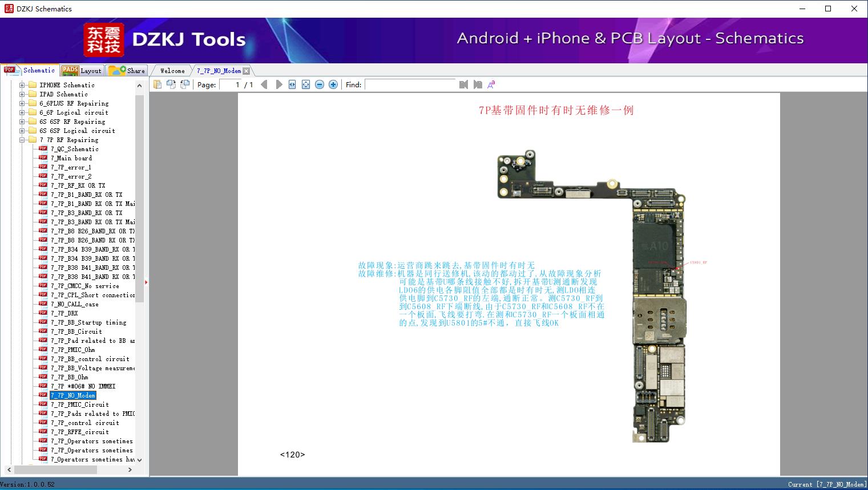Open 7_7P_BB_Startup timing document
The image size is (868, 490).
tap(88, 322)
